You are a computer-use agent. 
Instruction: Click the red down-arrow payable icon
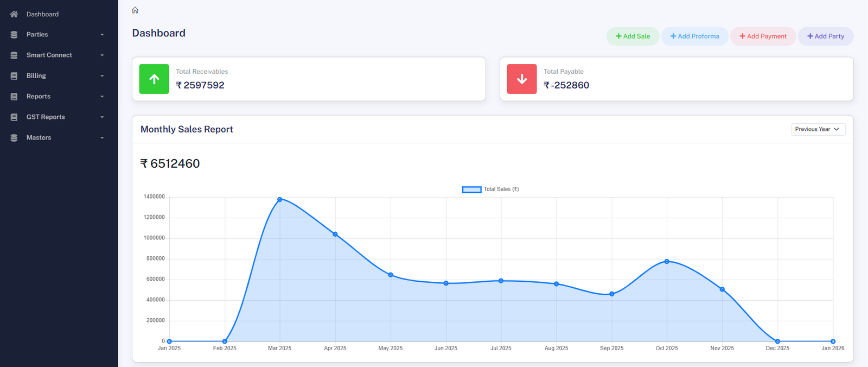[x=522, y=79]
